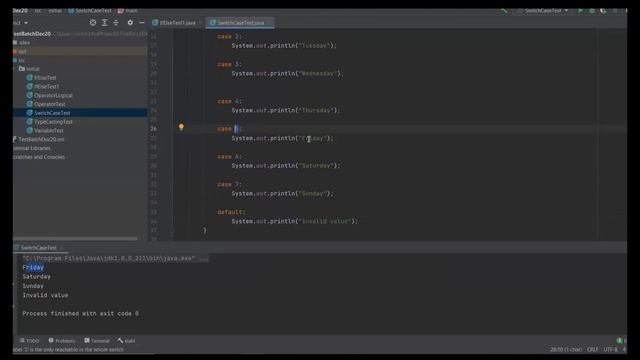640x360 pixels.
Task: Click 'Saturday' output line in console
Action: 37,277
